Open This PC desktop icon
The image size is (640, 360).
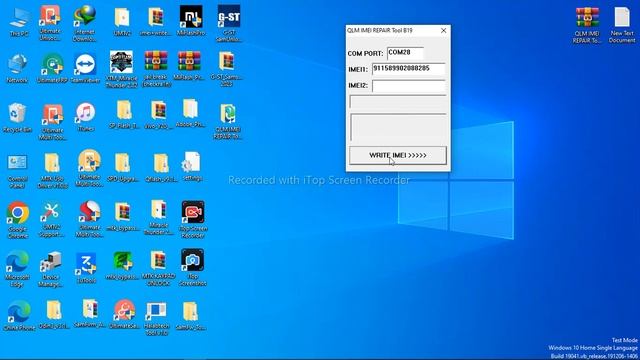coord(19,23)
